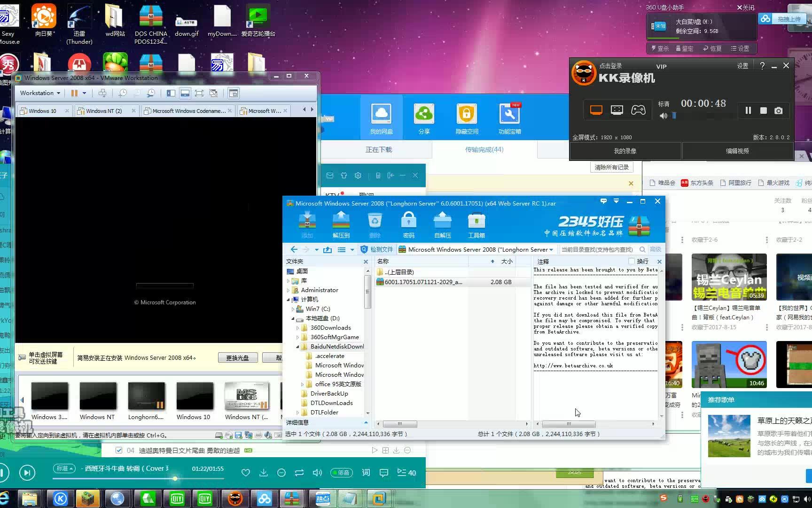Viewport: 812px width, 508px height.
Task: Mute the music player speaker icon
Action: point(318,473)
